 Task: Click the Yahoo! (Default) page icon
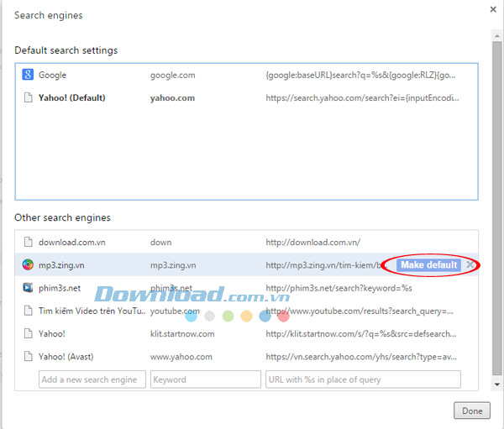point(29,97)
